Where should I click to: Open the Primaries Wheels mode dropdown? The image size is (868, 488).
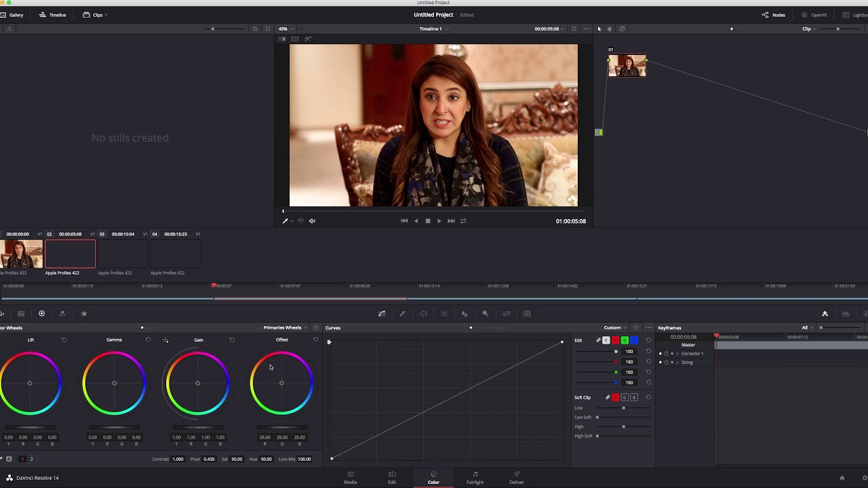coord(285,328)
